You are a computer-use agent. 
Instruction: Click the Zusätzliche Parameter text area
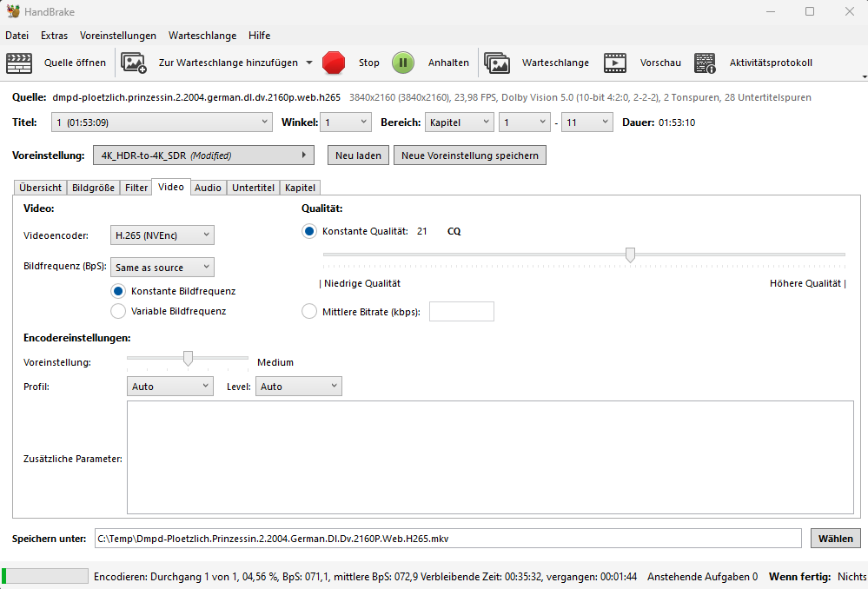(x=490, y=457)
